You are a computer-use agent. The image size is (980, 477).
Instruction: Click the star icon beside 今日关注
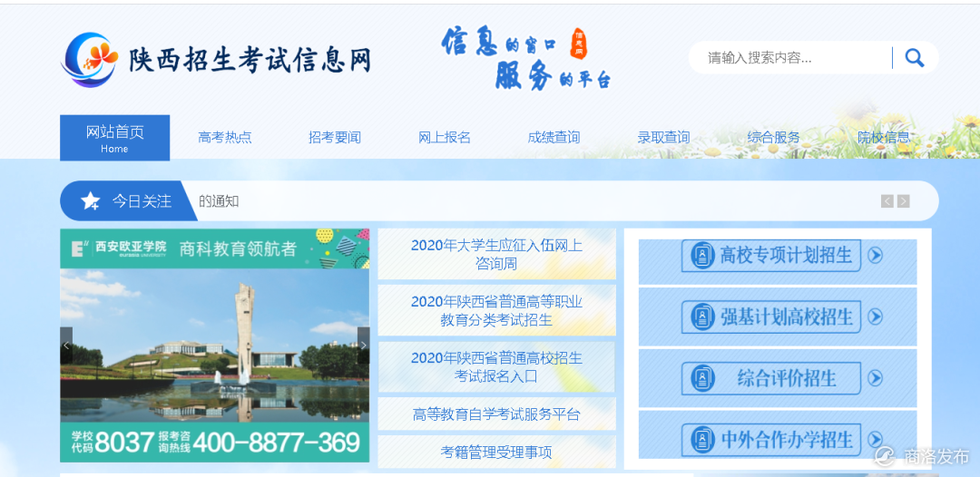[x=91, y=201]
